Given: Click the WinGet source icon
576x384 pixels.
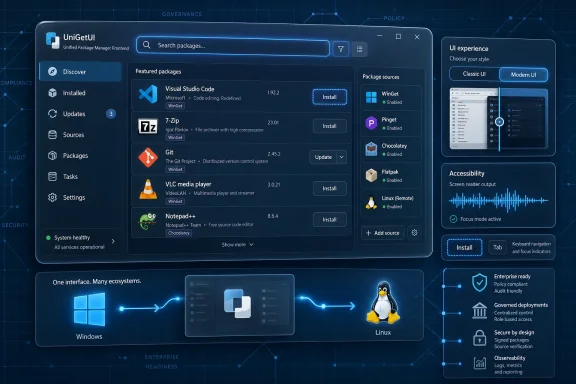Looking at the screenshot, I should click(371, 97).
